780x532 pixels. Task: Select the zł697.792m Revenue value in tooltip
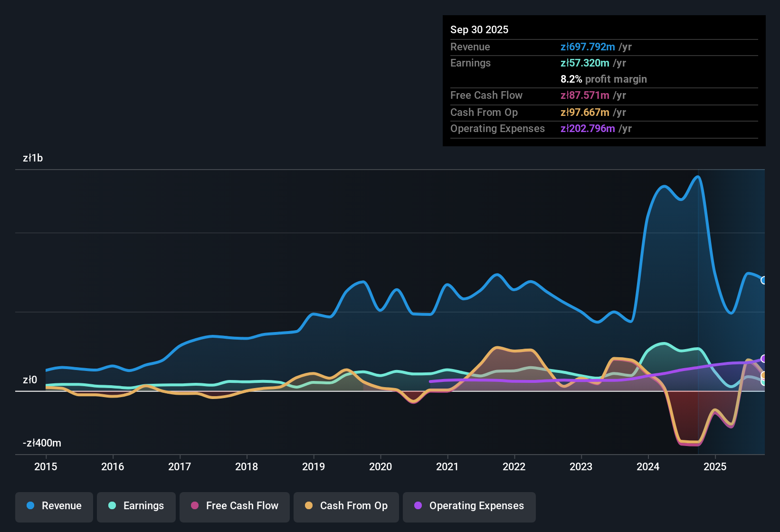(587, 47)
